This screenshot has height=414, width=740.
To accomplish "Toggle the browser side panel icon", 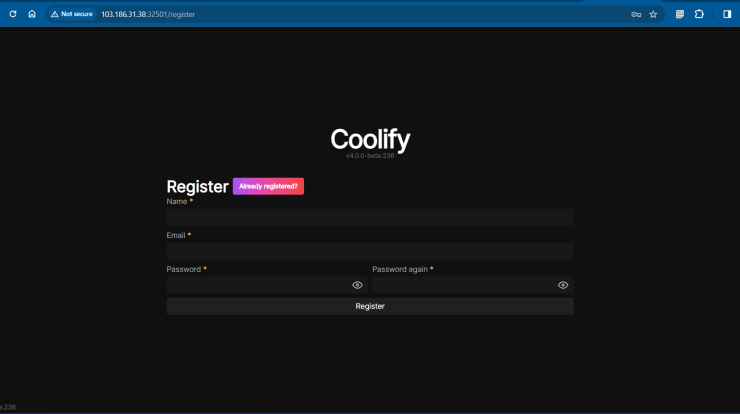I will click(x=727, y=14).
